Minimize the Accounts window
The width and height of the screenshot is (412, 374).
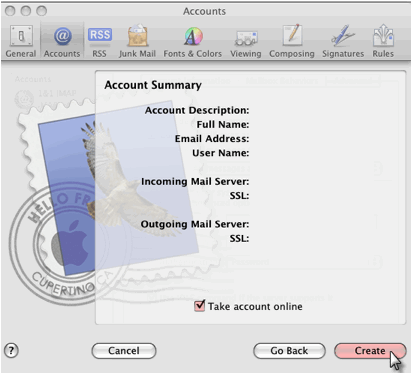pos(26,11)
